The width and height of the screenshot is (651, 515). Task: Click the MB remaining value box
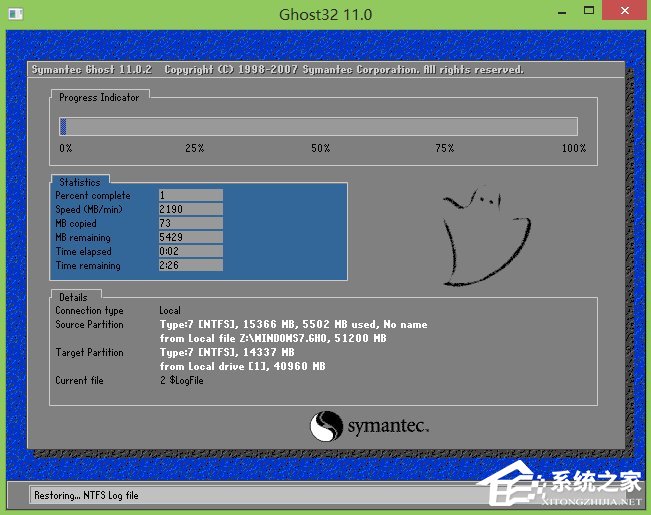point(190,237)
